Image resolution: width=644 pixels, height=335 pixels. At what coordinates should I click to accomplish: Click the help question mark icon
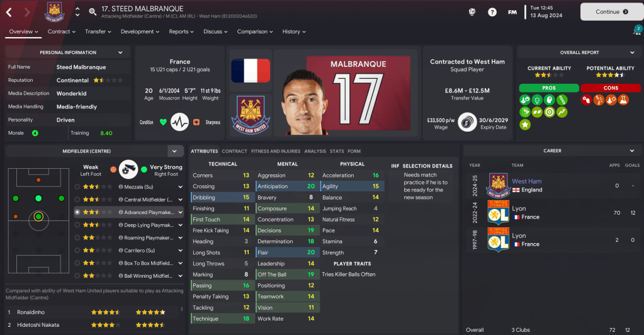(x=492, y=12)
